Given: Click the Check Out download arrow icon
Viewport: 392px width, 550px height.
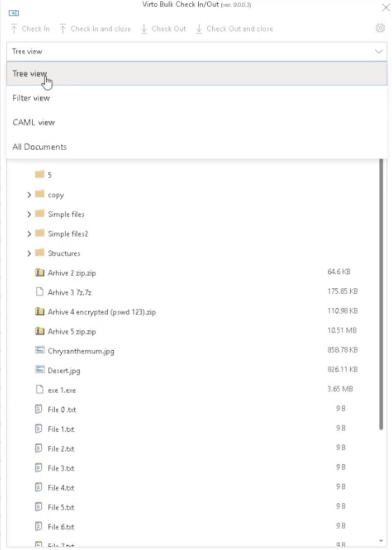Looking at the screenshot, I should pos(144,29).
